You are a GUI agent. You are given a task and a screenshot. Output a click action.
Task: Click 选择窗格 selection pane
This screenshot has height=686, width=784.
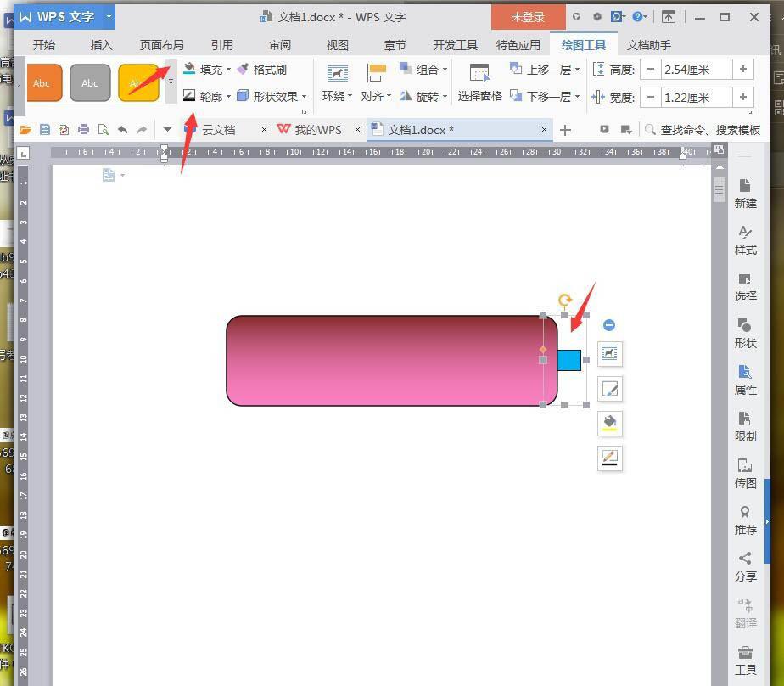point(479,82)
